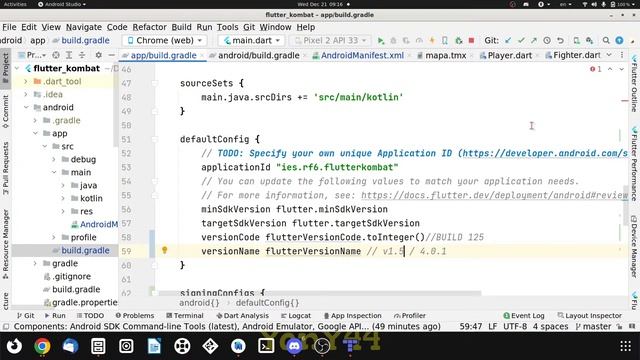Click the Git Commit checkmark icon
Screen dimensions: 640x360
tap(521, 40)
